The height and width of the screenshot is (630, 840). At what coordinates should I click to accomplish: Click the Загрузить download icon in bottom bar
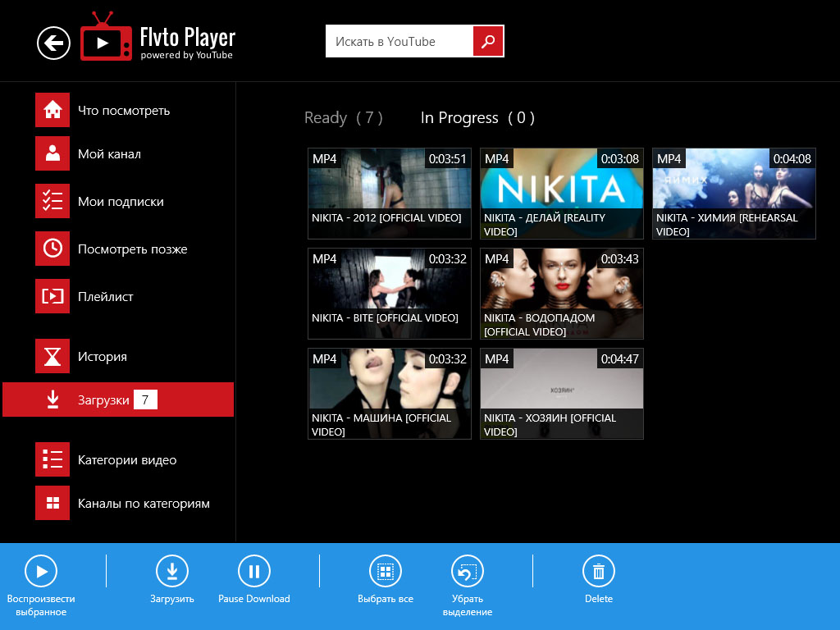pos(172,572)
